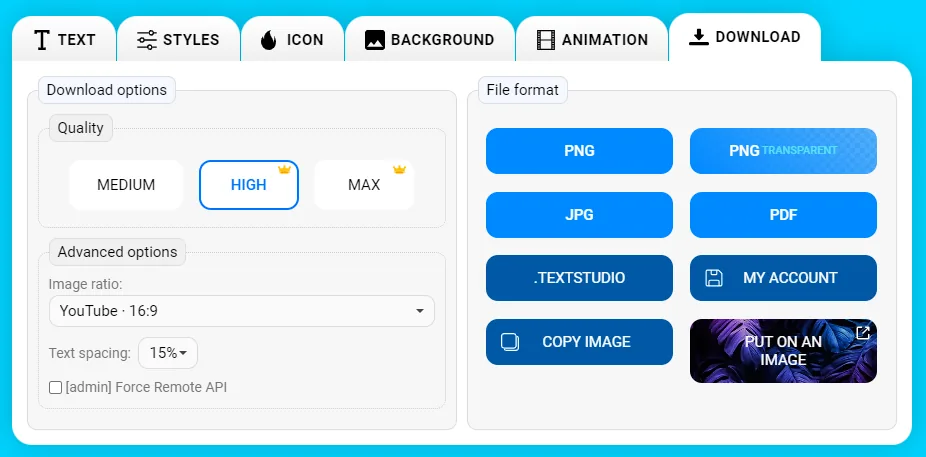Click the sliders icon on Styles tab
This screenshot has width=926, height=457.
(146, 40)
